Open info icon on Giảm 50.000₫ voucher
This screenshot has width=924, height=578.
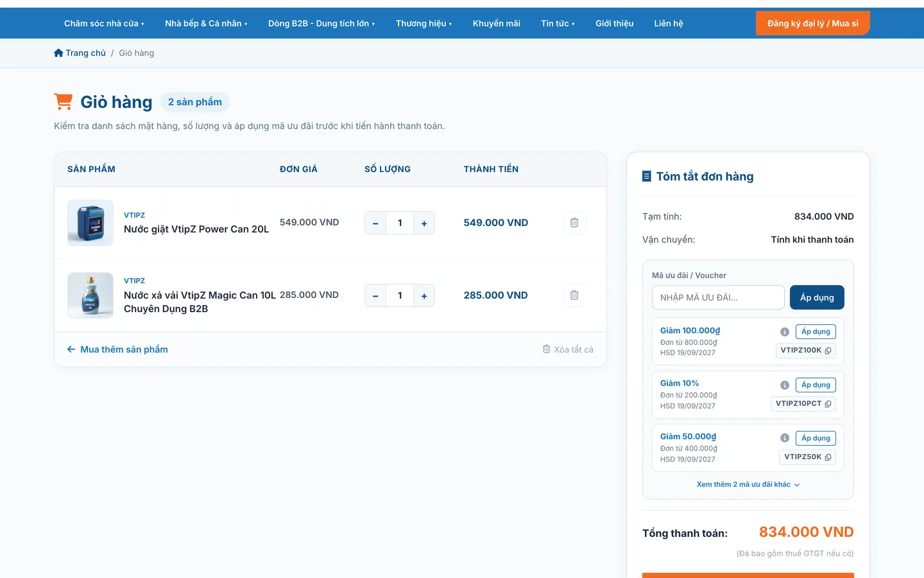tap(784, 438)
